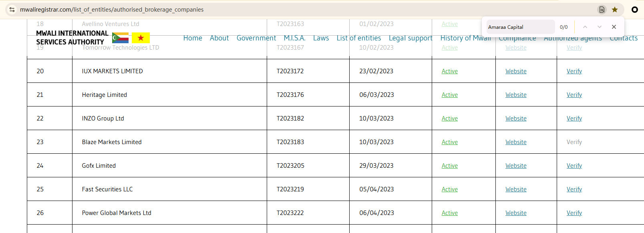This screenshot has width=644, height=233.
Task: Open Active status for IUX MARKETS LIMITED
Action: pos(449,71)
